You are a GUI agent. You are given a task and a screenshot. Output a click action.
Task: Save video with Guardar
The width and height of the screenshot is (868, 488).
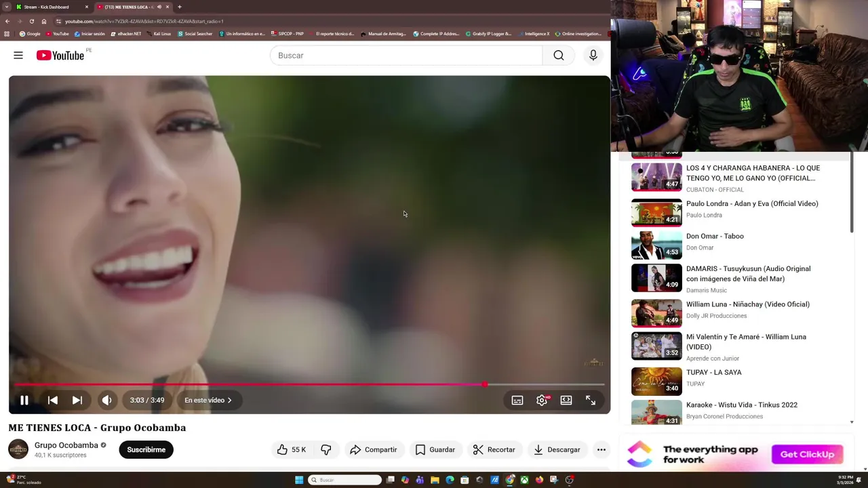pos(435,449)
